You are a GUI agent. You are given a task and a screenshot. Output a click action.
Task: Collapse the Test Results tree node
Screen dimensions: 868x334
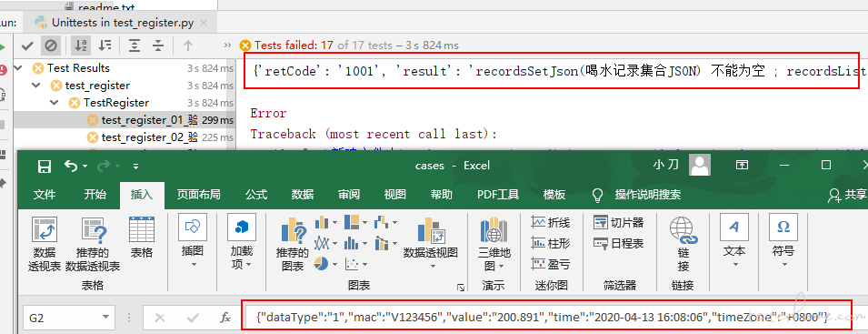click(19, 68)
